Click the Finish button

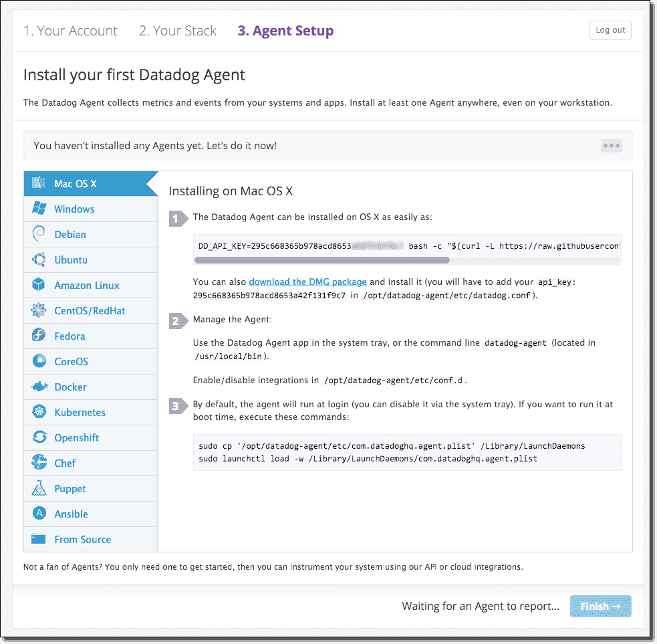point(600,606)
